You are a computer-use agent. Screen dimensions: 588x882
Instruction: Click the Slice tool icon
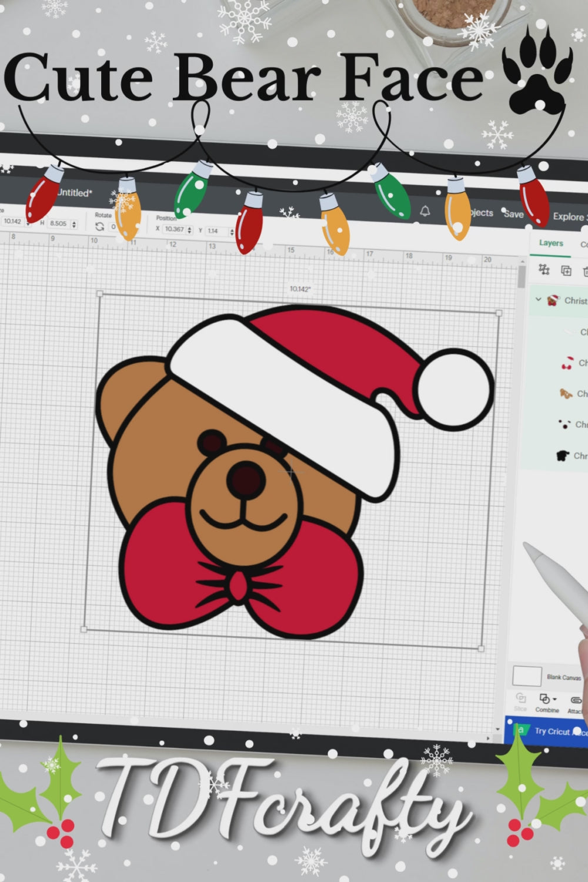click(x=520, y=698)
